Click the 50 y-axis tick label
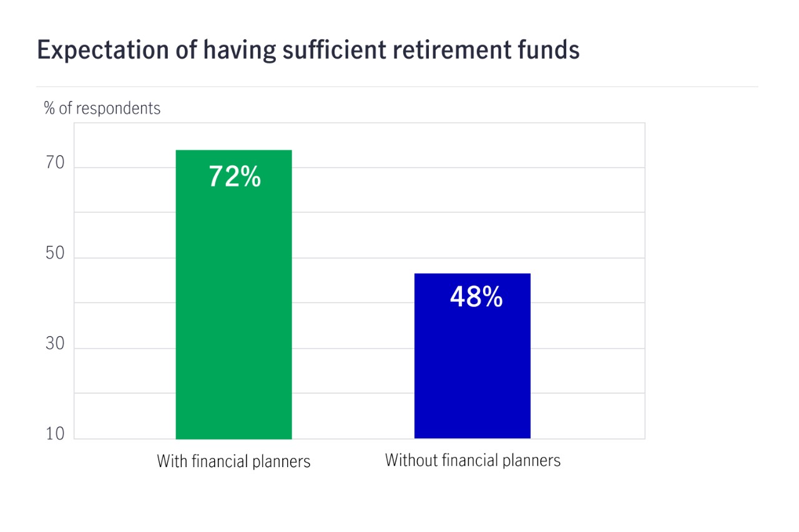The width and height of the screenshot is (799, 532). (56, 254)
